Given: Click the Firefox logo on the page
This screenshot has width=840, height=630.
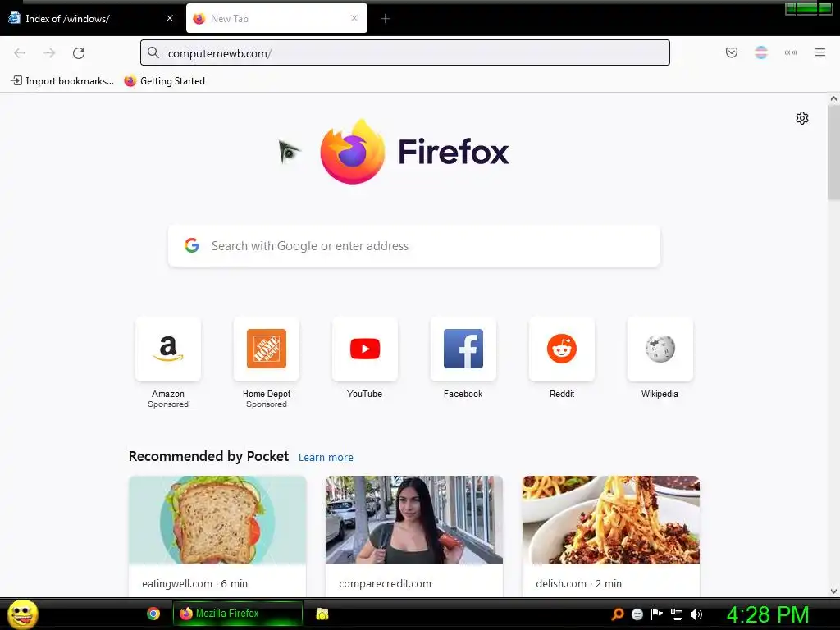Looking at the screenshot, I should click(x=353, y=151).
